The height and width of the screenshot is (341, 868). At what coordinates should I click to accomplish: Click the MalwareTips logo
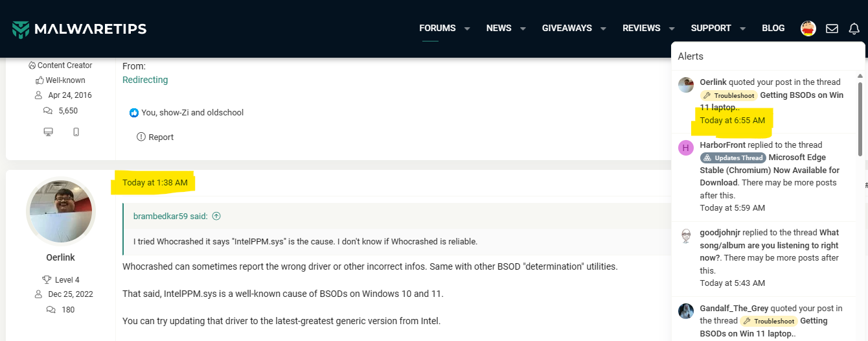point(79,29)
